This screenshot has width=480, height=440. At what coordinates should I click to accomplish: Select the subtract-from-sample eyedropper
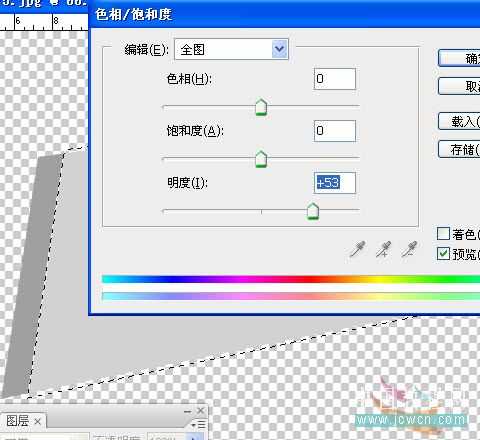[x=409, y=249]
